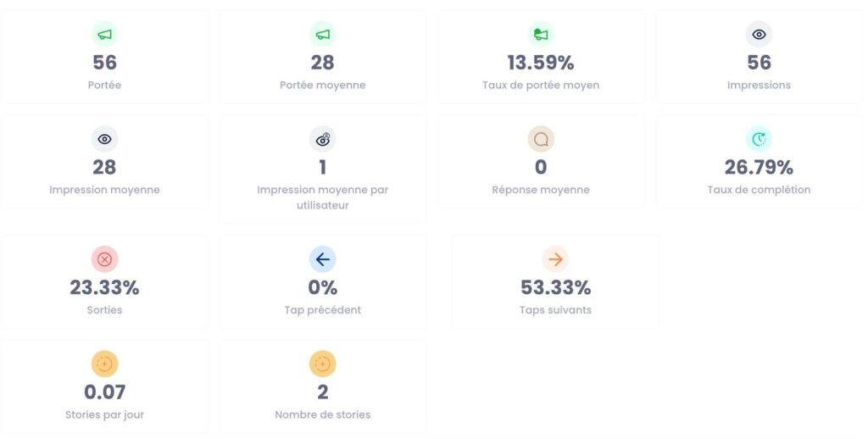The height and width of the screenshot is (439, 868).
Task: Click the eye-with-user icon on the per-user impression card
Action: [x=323, y=139]
